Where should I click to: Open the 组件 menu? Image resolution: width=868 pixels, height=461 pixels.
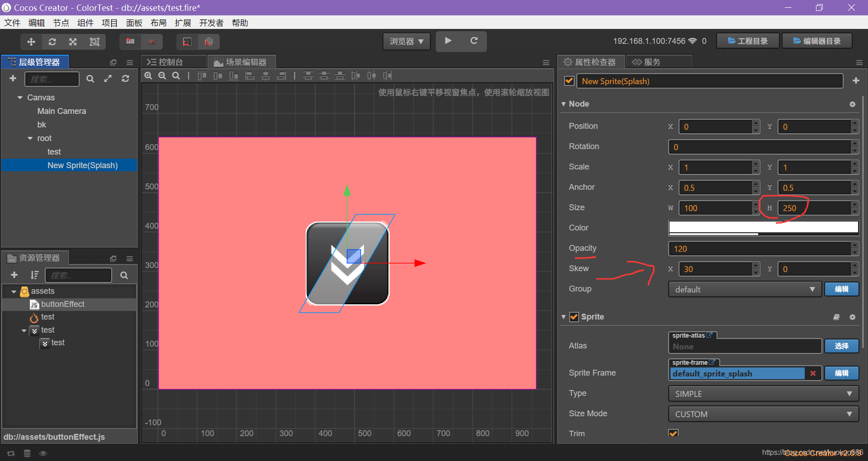coord(85,23)
